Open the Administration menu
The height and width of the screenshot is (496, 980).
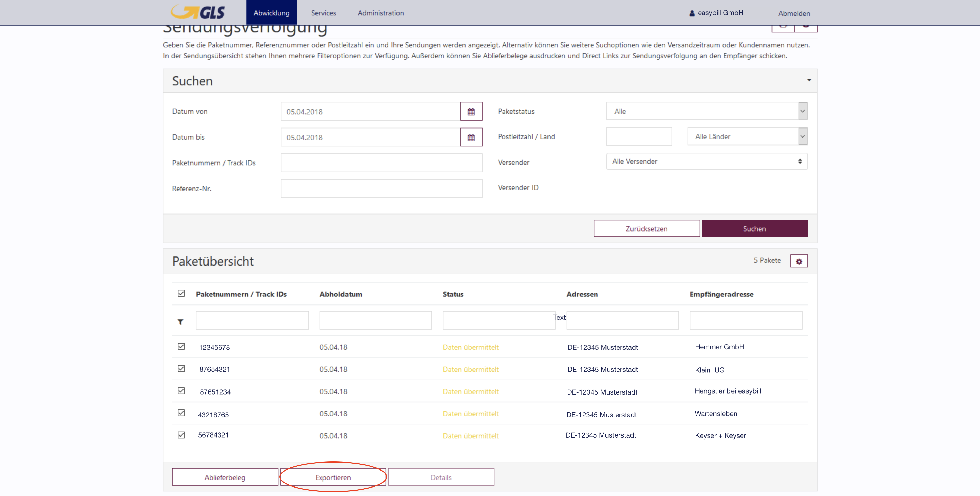380,13
